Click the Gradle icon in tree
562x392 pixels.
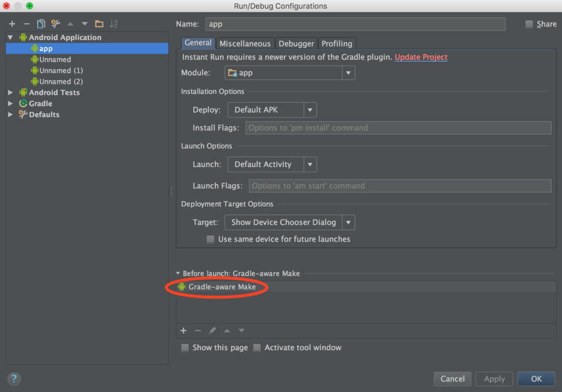(x=23, y=104)
